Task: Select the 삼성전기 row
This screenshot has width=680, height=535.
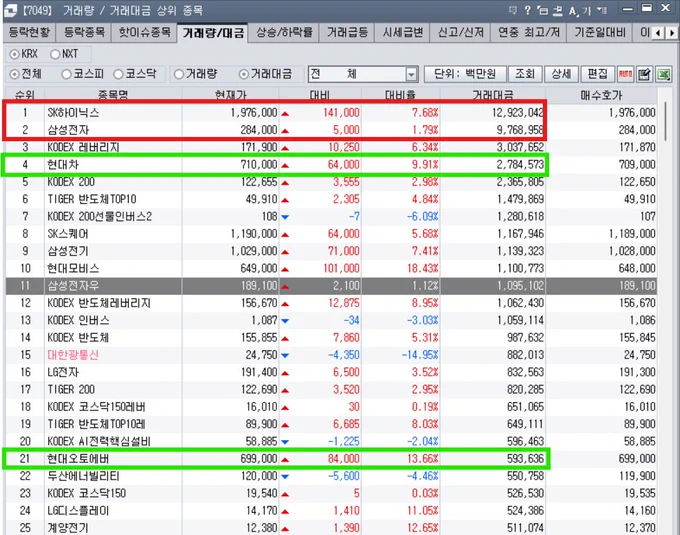Action: point(331,251)
